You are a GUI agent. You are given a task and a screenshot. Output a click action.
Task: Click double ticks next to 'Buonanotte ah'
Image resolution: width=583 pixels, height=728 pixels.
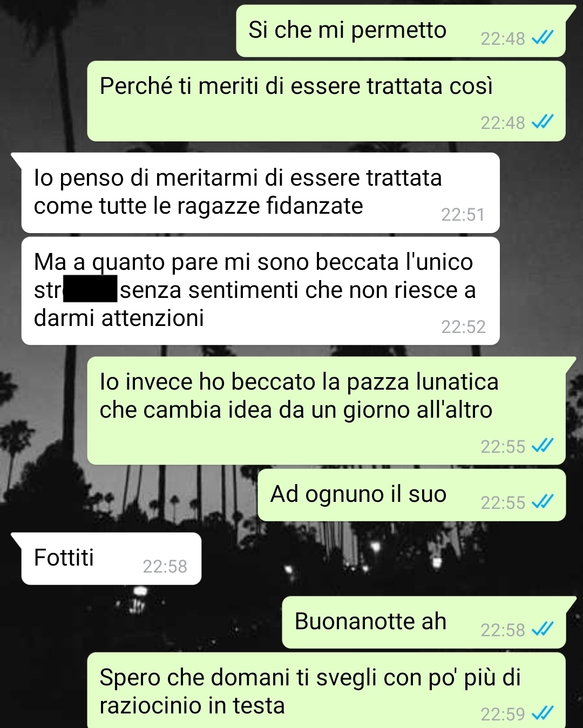[543, 629]
